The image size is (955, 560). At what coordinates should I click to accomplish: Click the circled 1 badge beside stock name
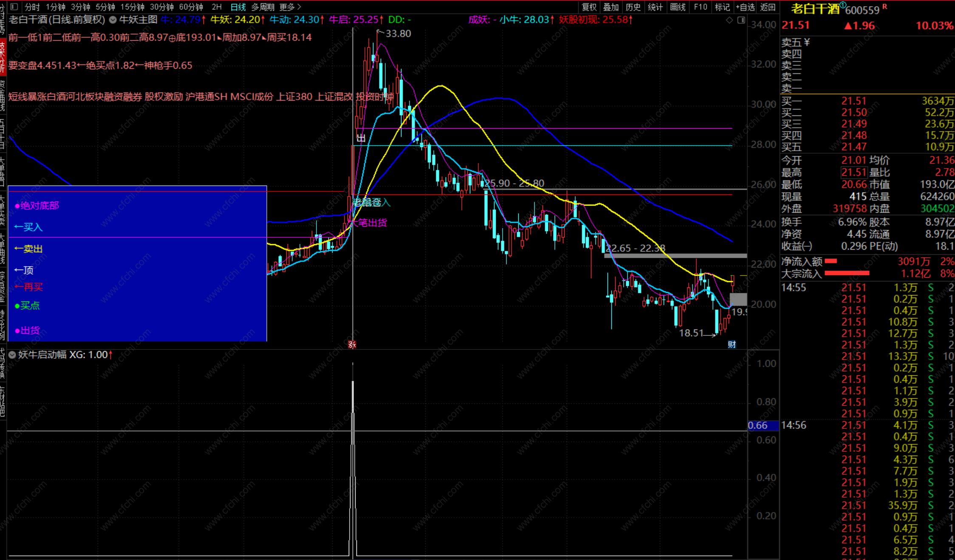point(842,5)
